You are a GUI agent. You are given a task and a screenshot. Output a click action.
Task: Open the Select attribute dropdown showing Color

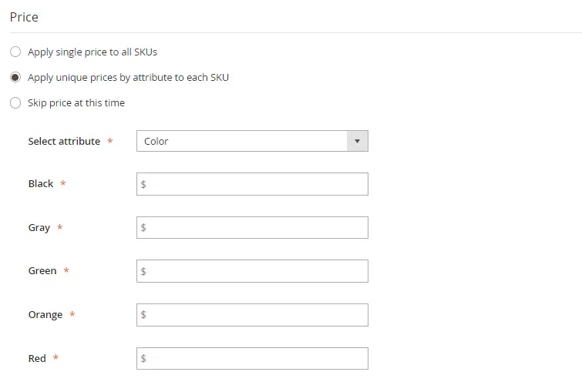coord(242,141)
